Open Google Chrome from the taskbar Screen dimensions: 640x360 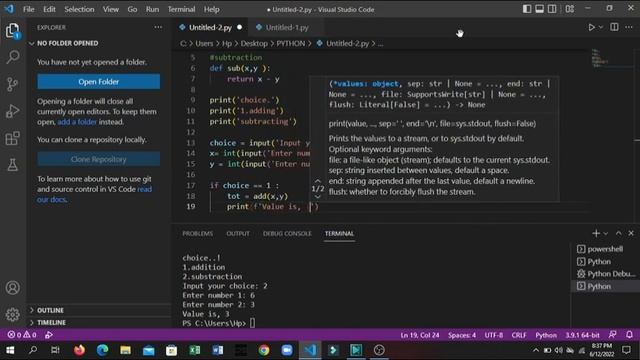point(264,350)
